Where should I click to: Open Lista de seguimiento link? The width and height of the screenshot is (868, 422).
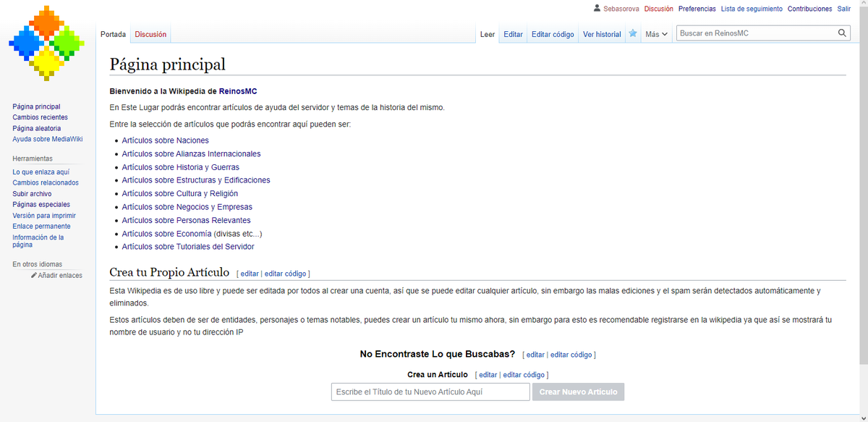tap(752, 9)
